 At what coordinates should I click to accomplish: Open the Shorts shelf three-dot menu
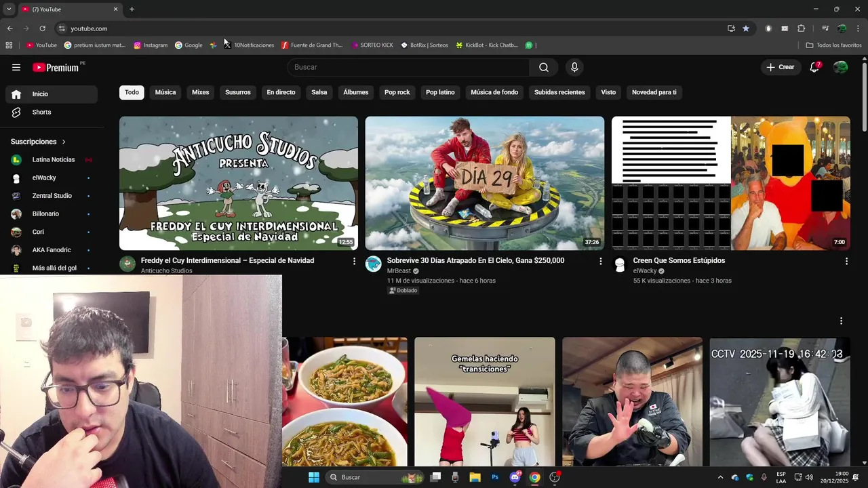tap(841, 321)
